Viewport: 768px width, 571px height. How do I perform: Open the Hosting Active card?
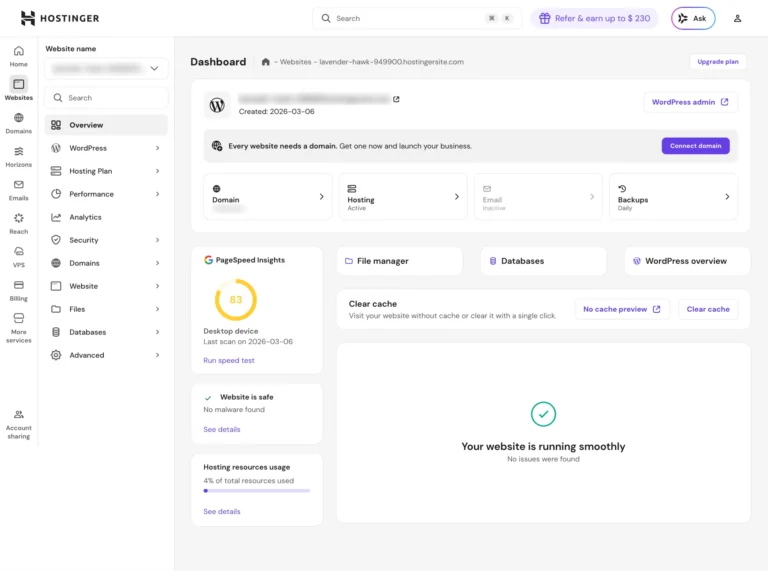click(x=403, y=196)
